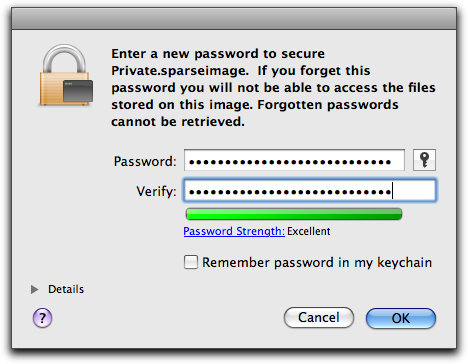The height and width of the screenshot is (364, 468).
Task: Click the golden padlock icon
Action: tap(64, 75)
